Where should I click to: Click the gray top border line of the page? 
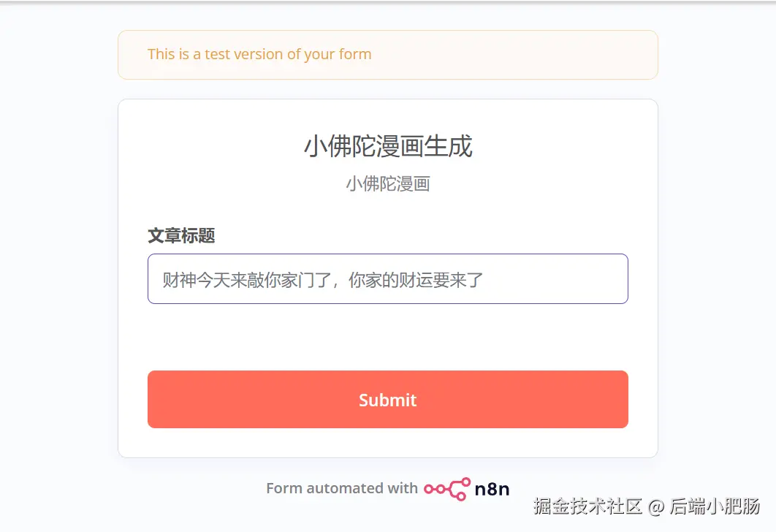coord(387,2)
